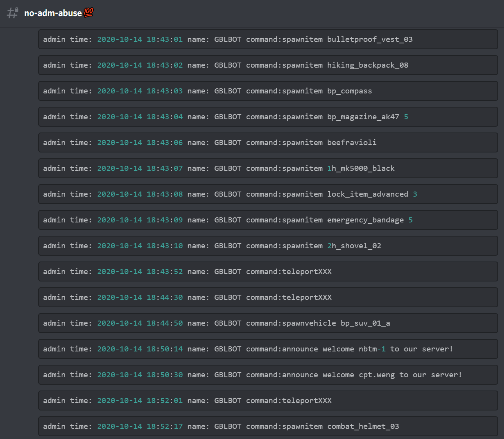Select the bp_compass spawnitem log line
Screen dimensions: 504x439
[x=268, y=91]
